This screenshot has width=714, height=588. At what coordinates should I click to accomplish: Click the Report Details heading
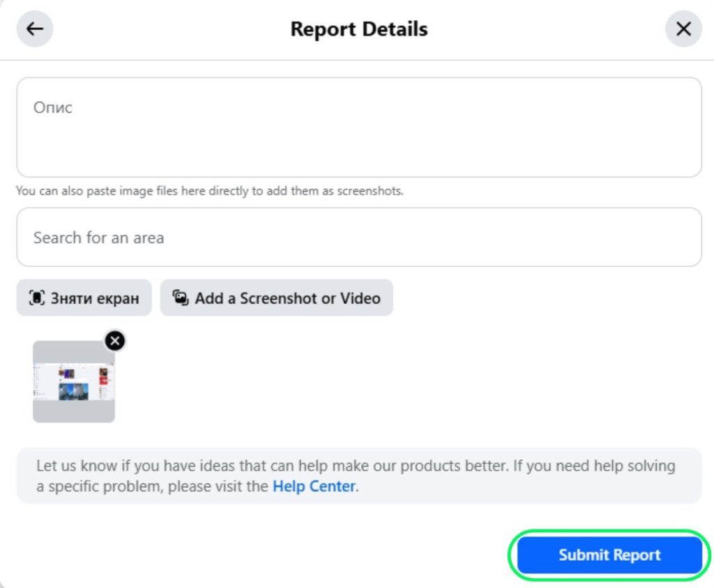pyautogui.click(x=359, y=29)
